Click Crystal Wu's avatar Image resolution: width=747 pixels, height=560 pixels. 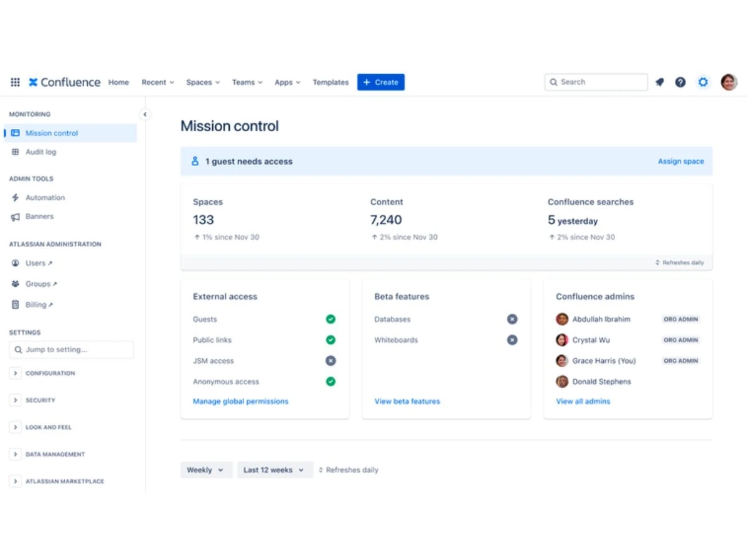[x=562, y=340]
